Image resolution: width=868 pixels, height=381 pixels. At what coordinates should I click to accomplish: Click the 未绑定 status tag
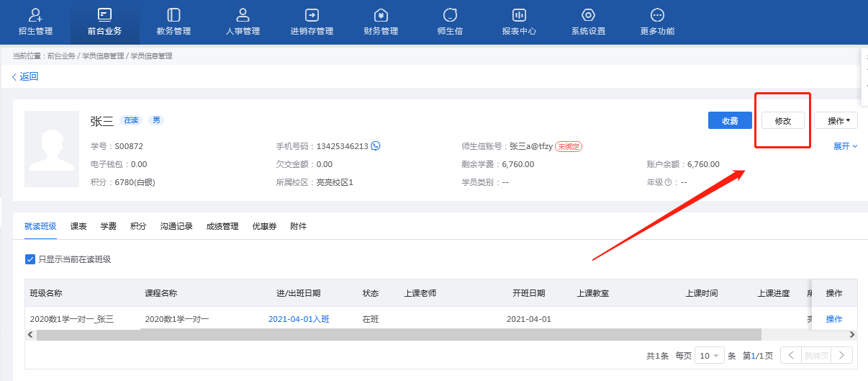[x=569, y=146]
